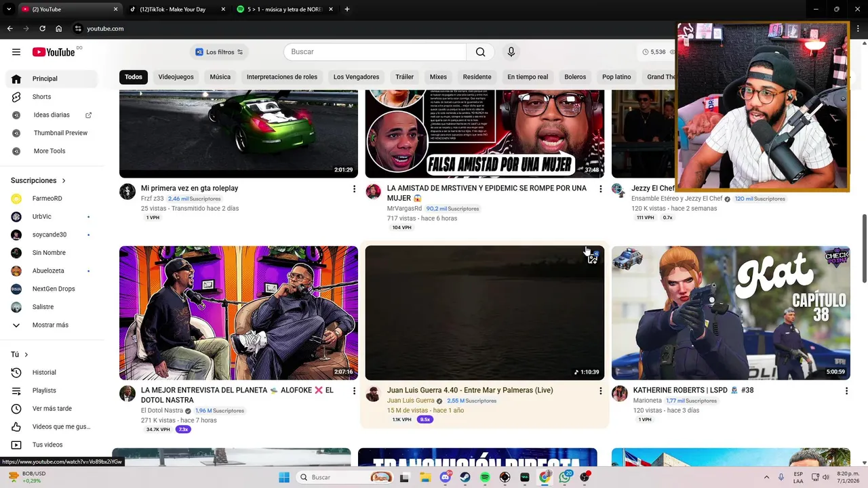Select Interpretaciones de roles chip

click(282, 77)
